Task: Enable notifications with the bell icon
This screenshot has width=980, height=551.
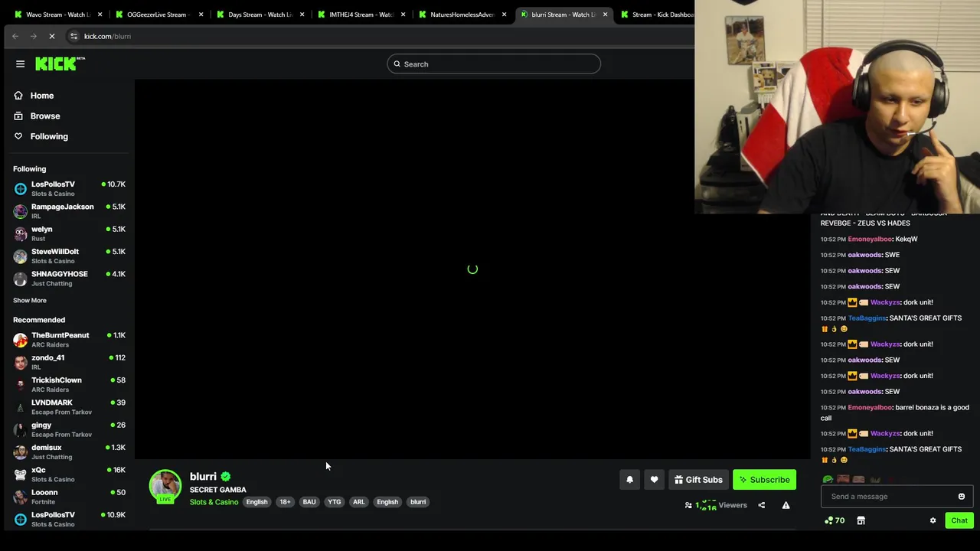Action: (629, 480)
